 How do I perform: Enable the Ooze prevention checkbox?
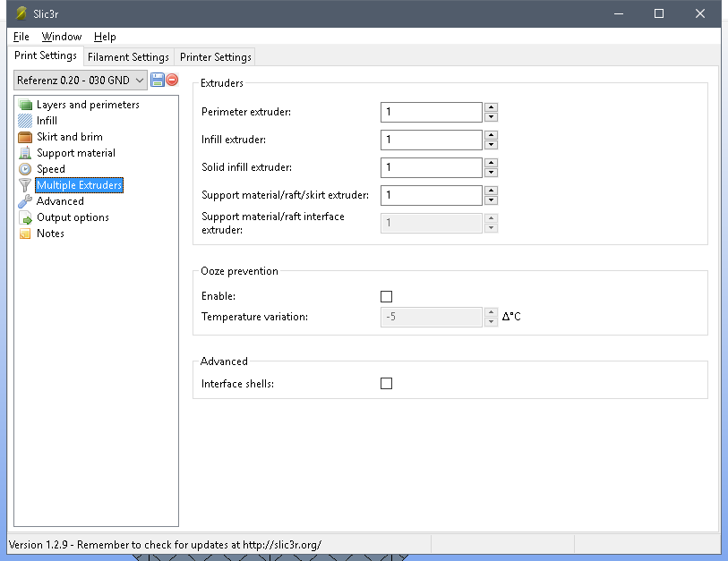tap(387, 296)
